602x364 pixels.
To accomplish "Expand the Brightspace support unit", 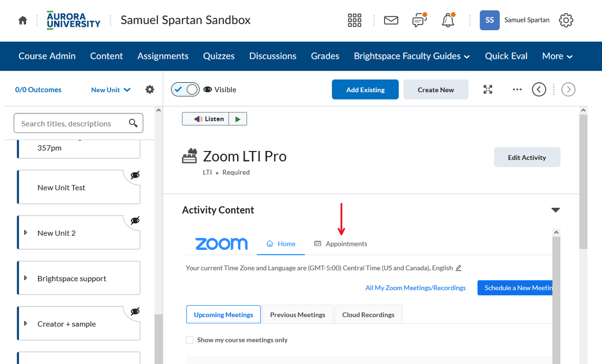I will [26, 278].
